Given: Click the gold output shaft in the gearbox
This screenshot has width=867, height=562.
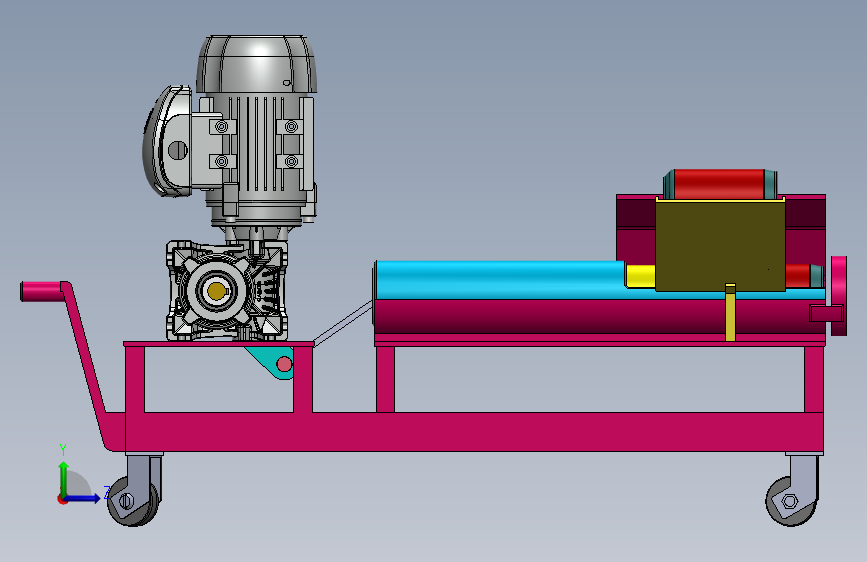Looking at the screenshot, I should 216,291.
